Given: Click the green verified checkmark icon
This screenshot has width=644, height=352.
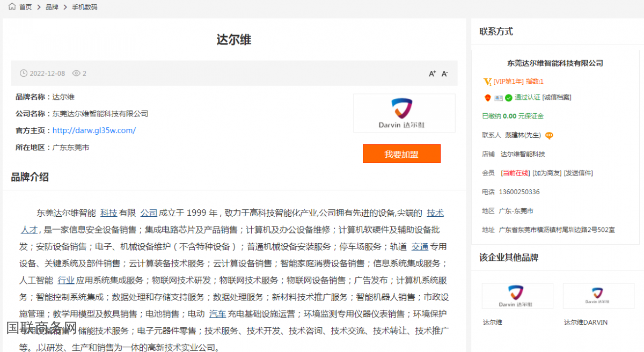Looking at the screenshot, I should (x=509, y=98).
